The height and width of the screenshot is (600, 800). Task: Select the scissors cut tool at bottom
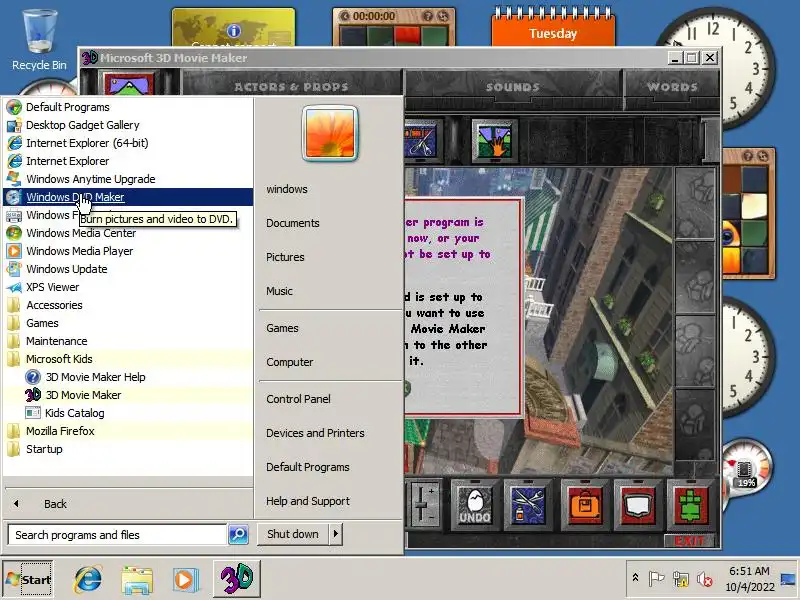pos(528,505)
